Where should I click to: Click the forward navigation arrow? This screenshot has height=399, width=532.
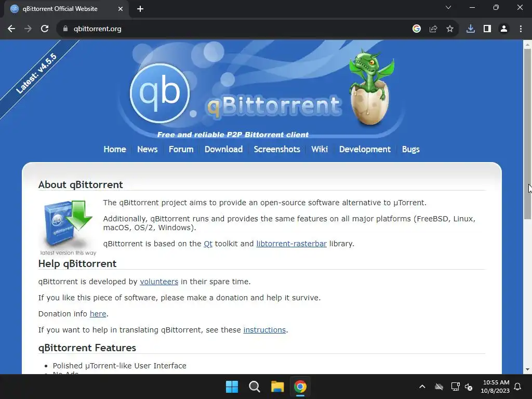(28, 29)
